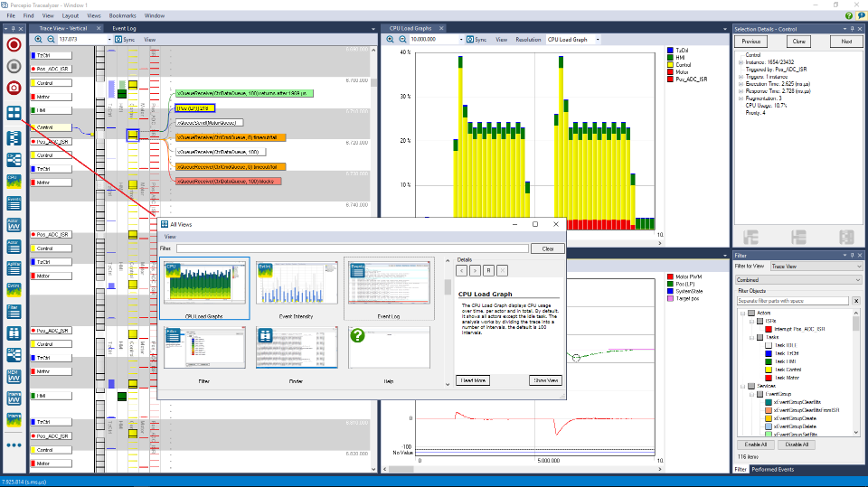This screenshot has width=868, height=487.
Task: Click the Filter field in All Views
Action: tap(353, 249)
